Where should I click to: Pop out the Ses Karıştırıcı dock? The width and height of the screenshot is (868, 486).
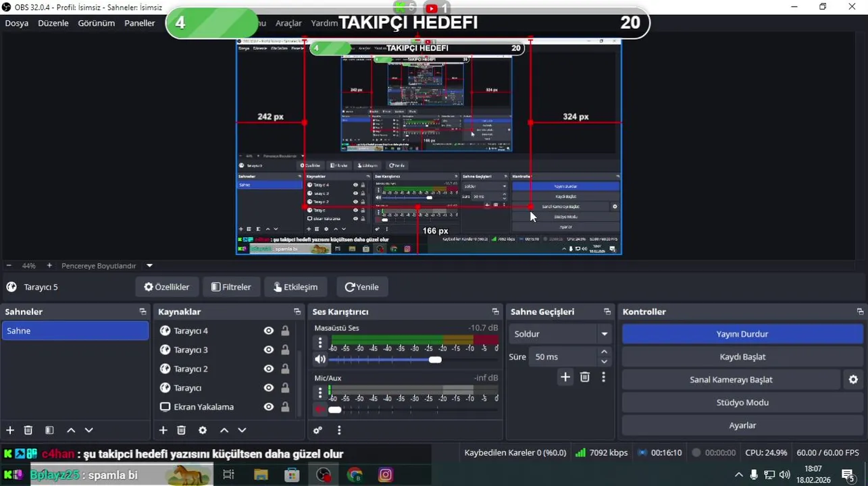pos(495,312)
